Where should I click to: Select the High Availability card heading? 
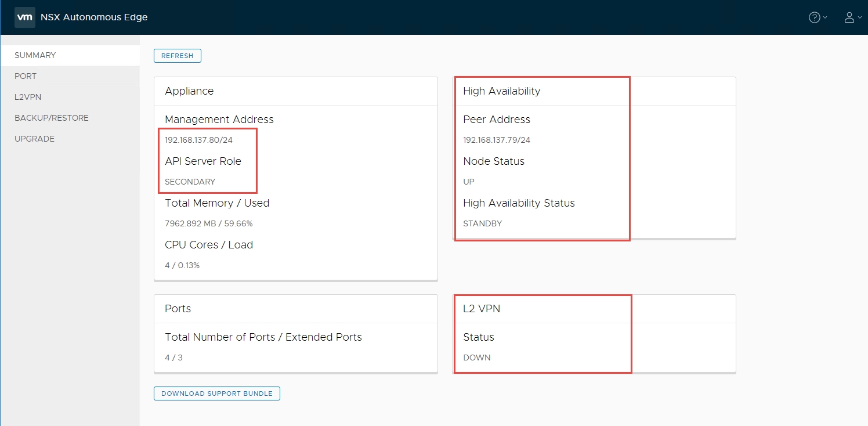tap(501, 91)
